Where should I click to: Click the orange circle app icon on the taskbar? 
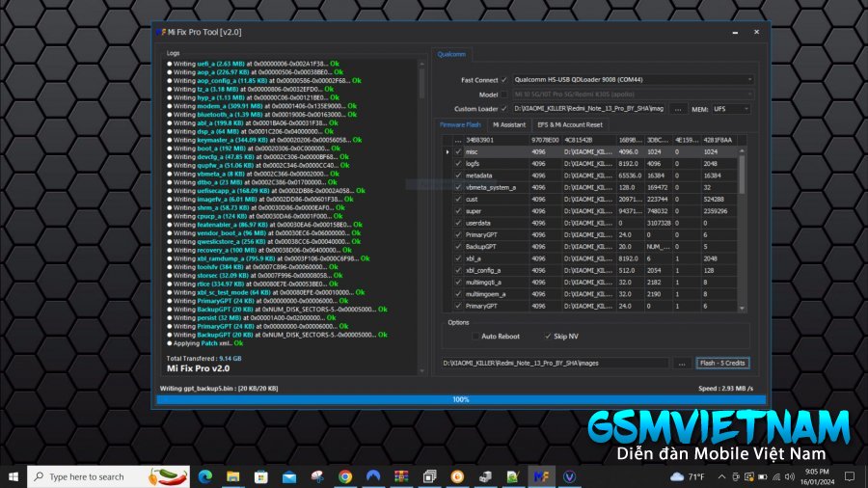click(457, 476)
